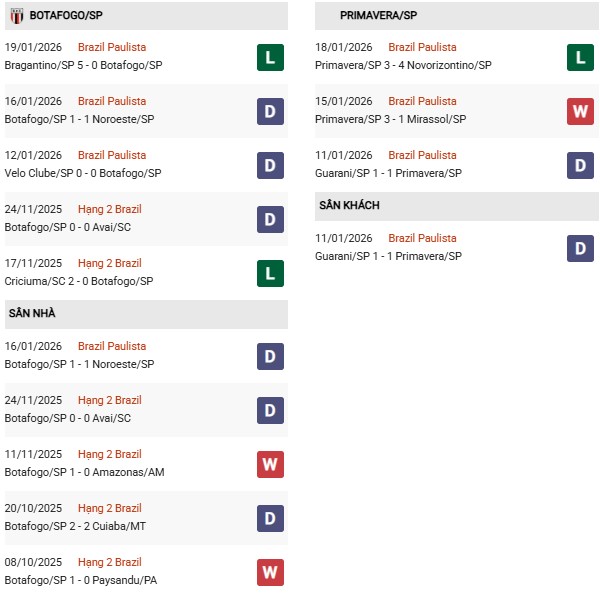This screenshot has width=600, height=593.
Task: Click the W badge for Botafogo 1-0 Amazonas
Action: coord(270,464)
